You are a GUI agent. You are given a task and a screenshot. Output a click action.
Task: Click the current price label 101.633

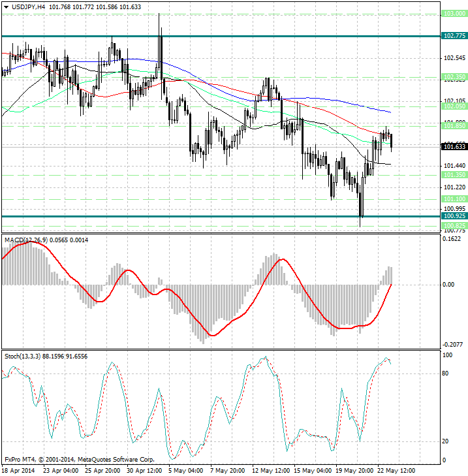coord(454,147)
